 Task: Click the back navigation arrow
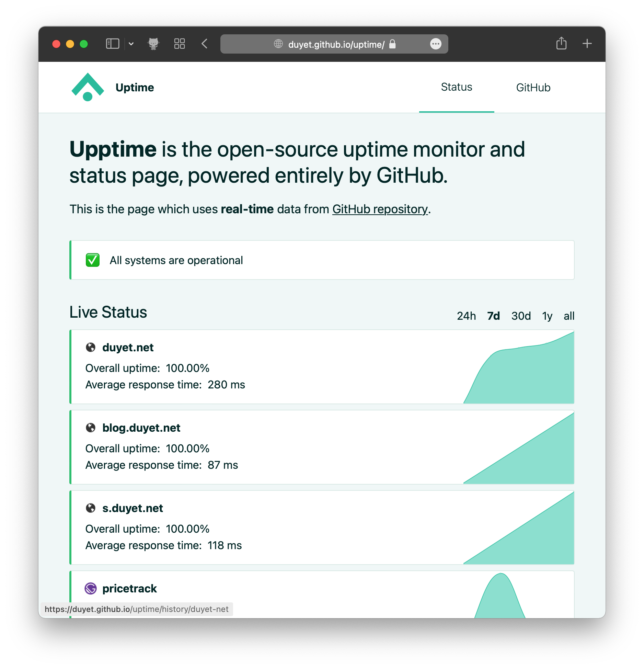[x=204, y=44]
